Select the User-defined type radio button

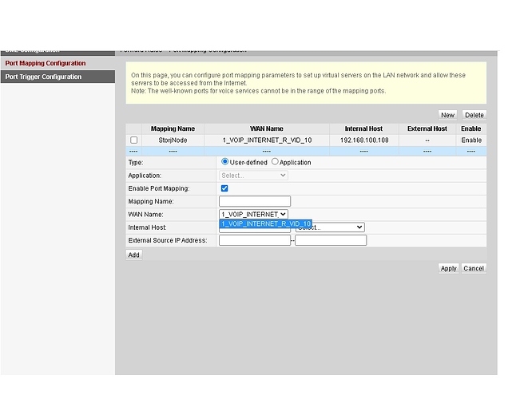point(225,162)
